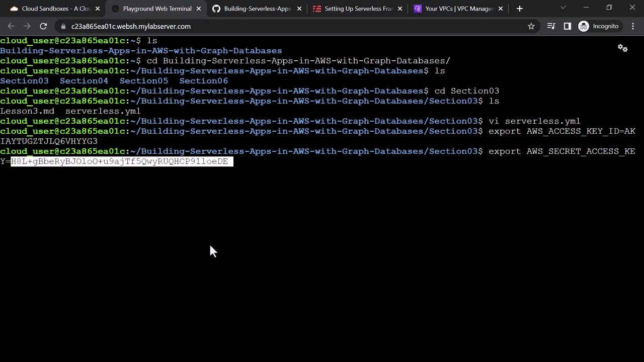The width and height of the screenshot is (644, 362).
Task: Open the Incognito profile indicator
Action: (599, 26)
